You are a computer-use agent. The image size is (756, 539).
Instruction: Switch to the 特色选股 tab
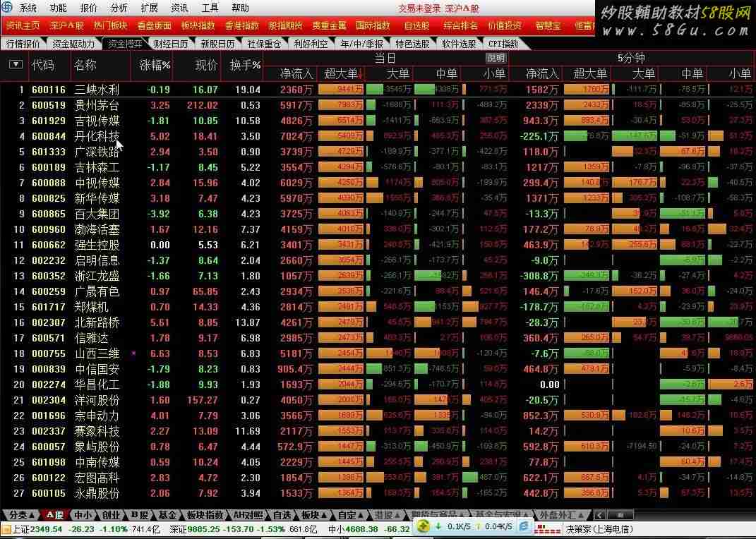click(412, 44)
